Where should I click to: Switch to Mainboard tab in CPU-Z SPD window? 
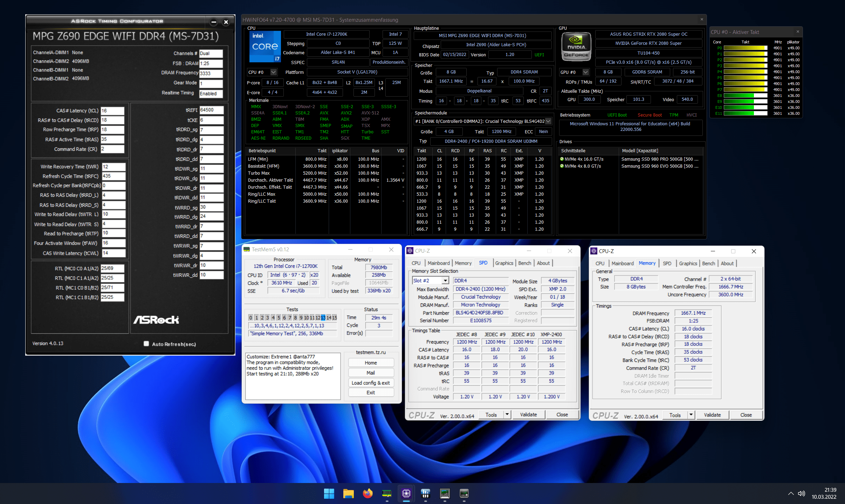[439, 263]
